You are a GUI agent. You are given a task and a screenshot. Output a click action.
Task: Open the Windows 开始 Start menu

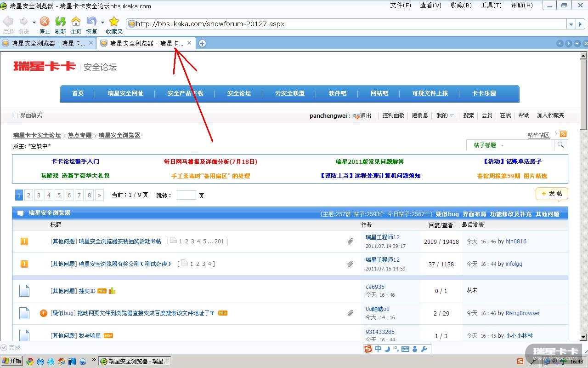(x=11, y=361)
